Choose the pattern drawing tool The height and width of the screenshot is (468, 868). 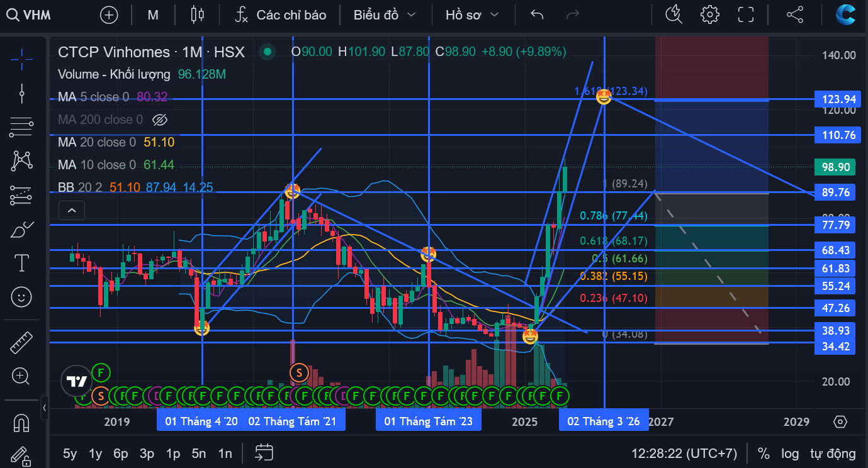(x=22, y=162)
